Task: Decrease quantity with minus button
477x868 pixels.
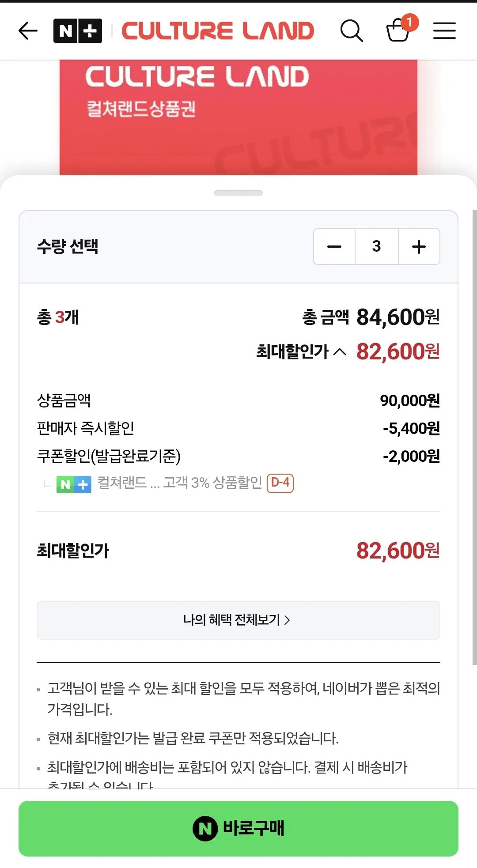Action: point(334,246)
